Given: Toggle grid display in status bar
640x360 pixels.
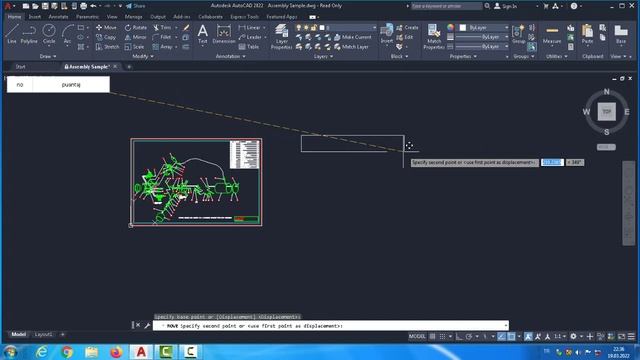Looking at the screenshot, I should [x=432, y=336].
